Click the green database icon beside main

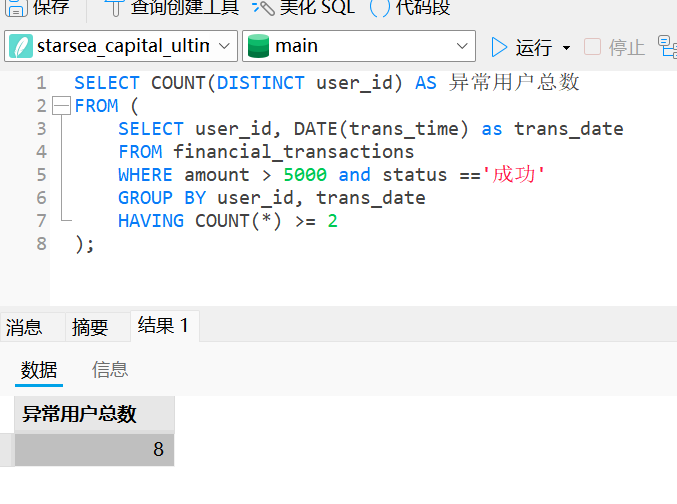(259, 46)
